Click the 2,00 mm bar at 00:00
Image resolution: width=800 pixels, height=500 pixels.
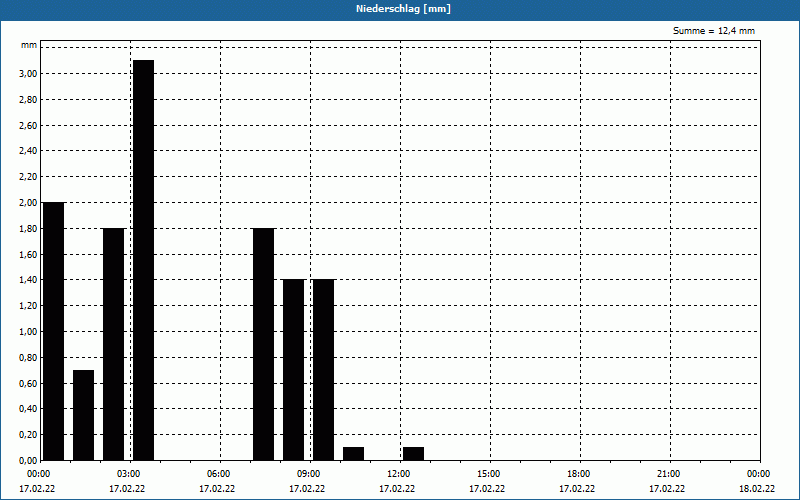point(54,332)
